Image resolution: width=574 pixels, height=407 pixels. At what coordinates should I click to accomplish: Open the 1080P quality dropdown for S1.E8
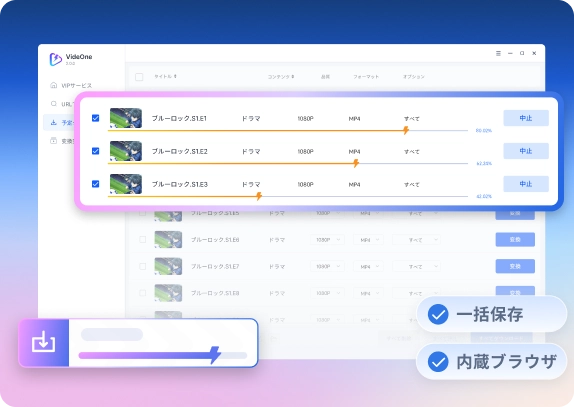point(327,293)
